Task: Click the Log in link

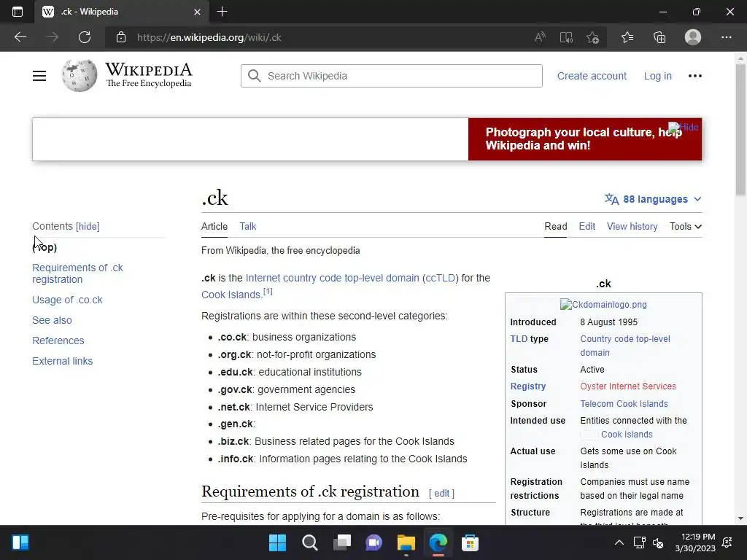Action: point(657,76)
